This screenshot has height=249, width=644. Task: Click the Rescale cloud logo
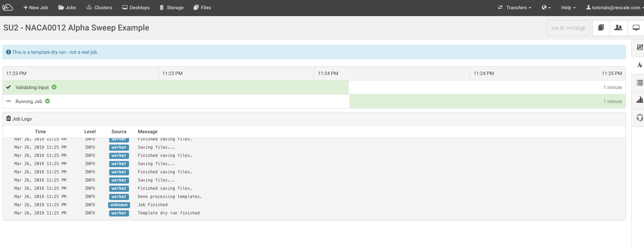[x=8, y=7]
